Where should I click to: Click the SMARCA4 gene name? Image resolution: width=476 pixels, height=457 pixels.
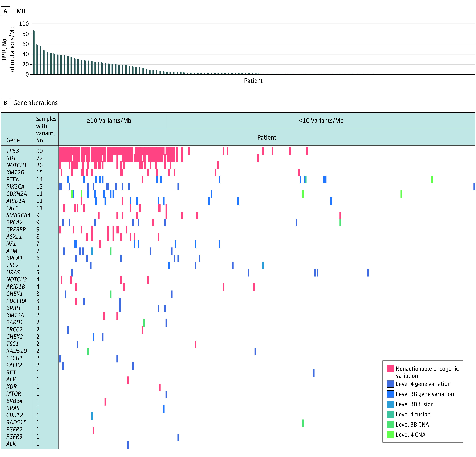(x=18, y=215)
